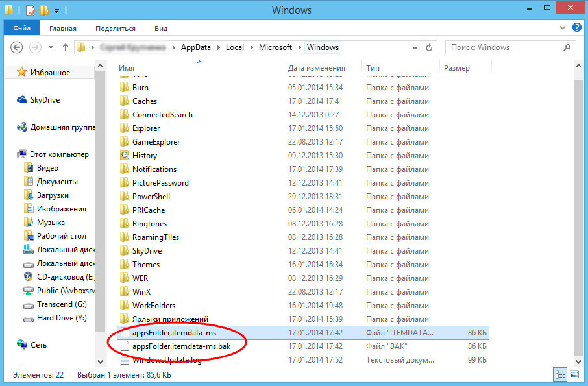The height and width of the screenshot is (386, 588).
Task: Select the RoamingTiles folder icon
Action: (125, 237)
